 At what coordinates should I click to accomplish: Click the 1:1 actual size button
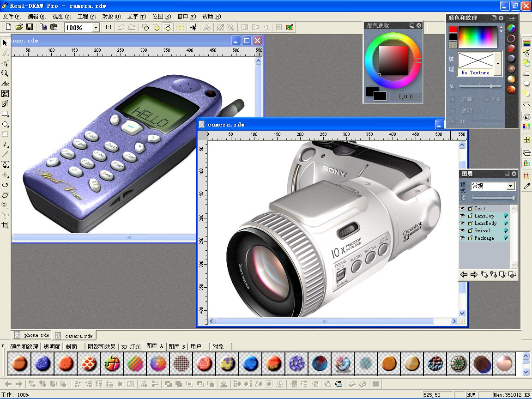(x=108, y=27)
